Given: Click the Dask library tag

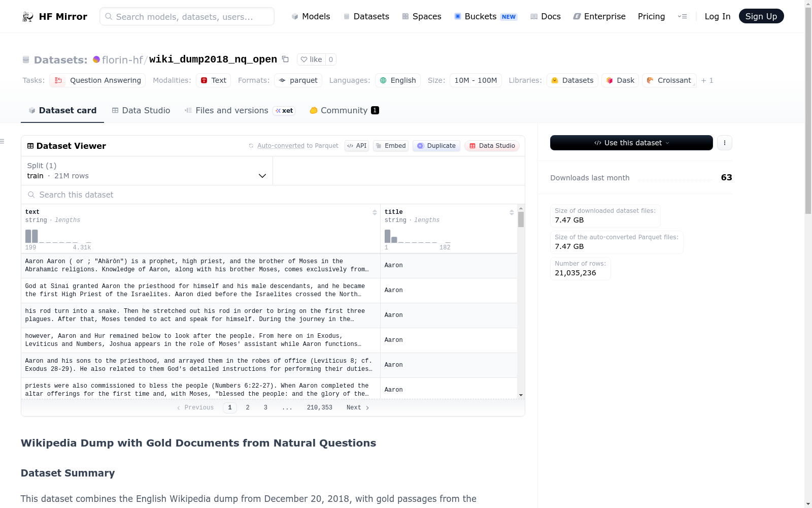Looking at the screenshot, I should pos(620,80).
